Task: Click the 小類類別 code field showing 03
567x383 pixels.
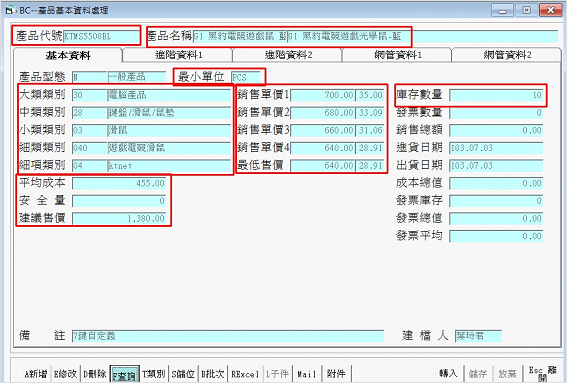Action: point(89,130)
